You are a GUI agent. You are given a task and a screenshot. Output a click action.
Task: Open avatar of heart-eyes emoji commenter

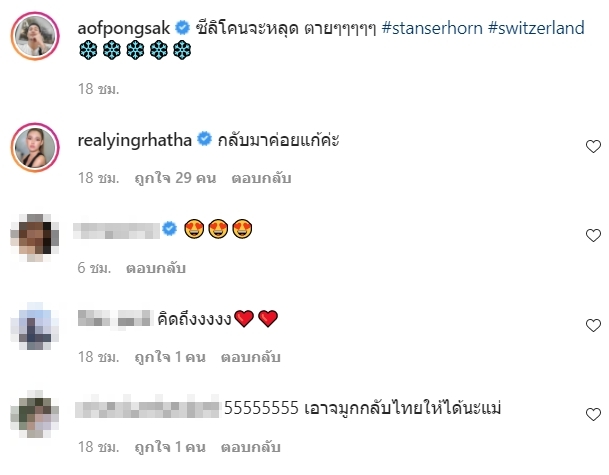coord(35,237)
